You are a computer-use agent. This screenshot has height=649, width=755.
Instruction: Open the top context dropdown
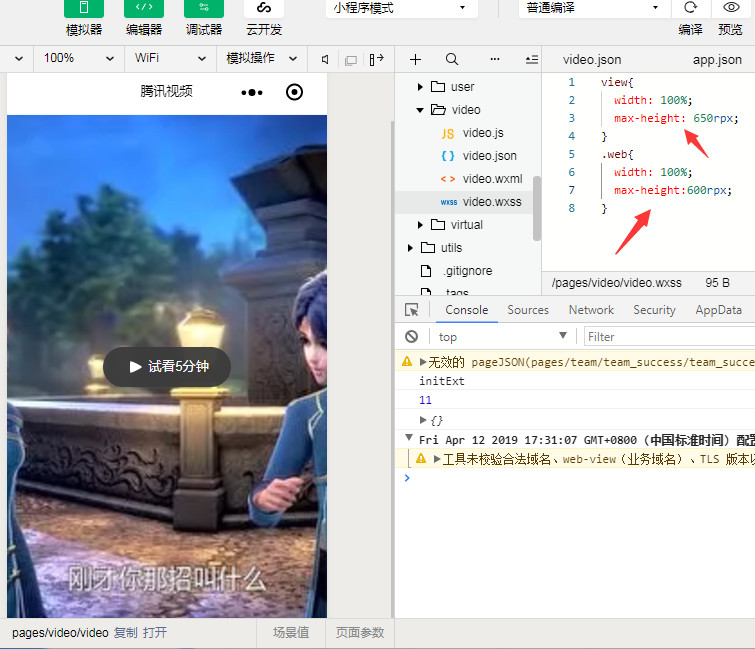502,337
